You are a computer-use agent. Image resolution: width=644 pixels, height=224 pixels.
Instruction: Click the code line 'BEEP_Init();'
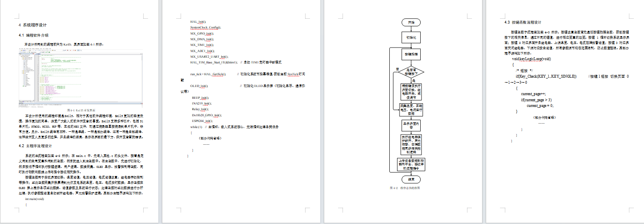click(x=200, y=98)
